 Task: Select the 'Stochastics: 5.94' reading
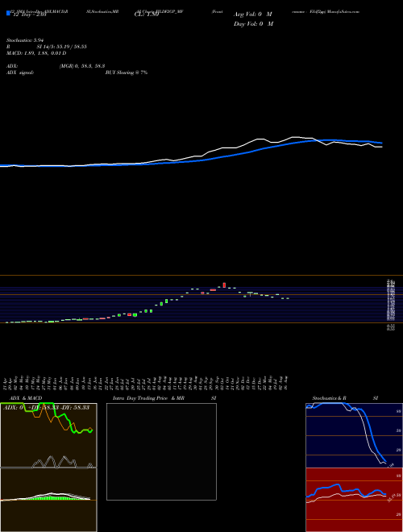click(25, 40)
